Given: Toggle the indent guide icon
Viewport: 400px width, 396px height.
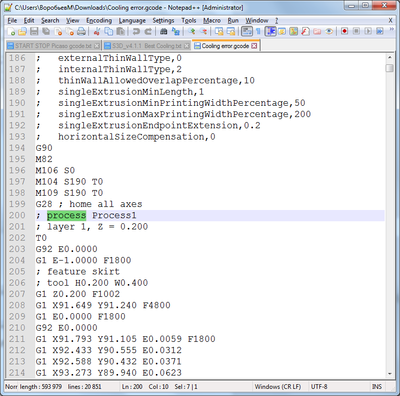Looking at the screenshot, I should tap(270, 32).
